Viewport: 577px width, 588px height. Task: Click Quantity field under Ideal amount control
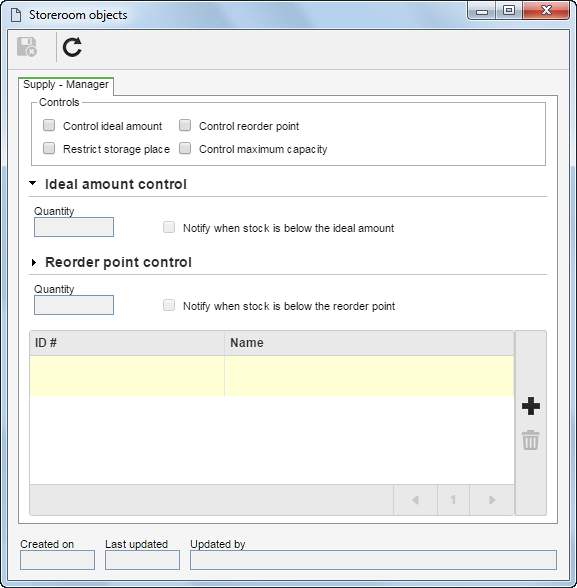point(74,227)
